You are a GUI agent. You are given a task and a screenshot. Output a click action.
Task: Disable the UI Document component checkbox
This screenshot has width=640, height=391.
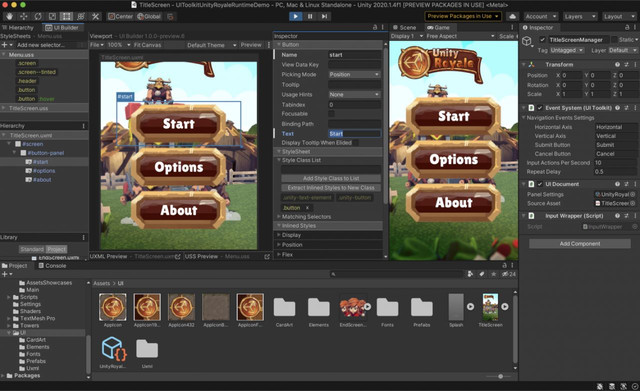tap(540, 184)
